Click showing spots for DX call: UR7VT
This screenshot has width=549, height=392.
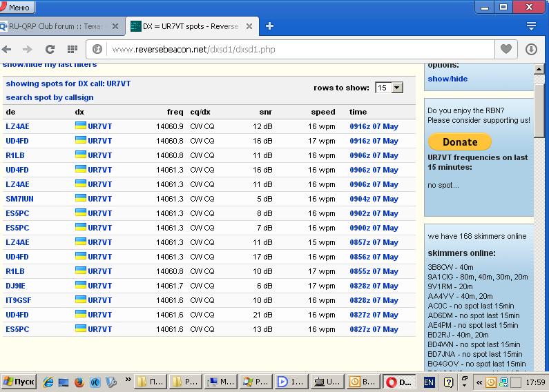point(68,84)
